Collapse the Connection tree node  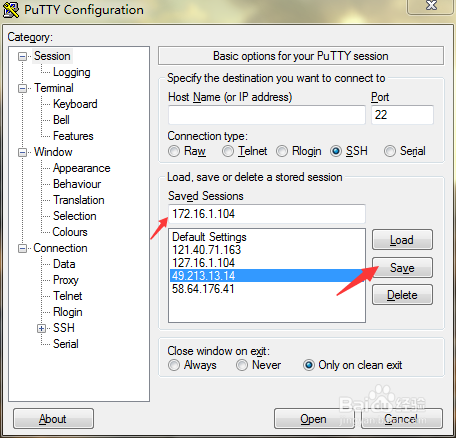click(22, 248)
